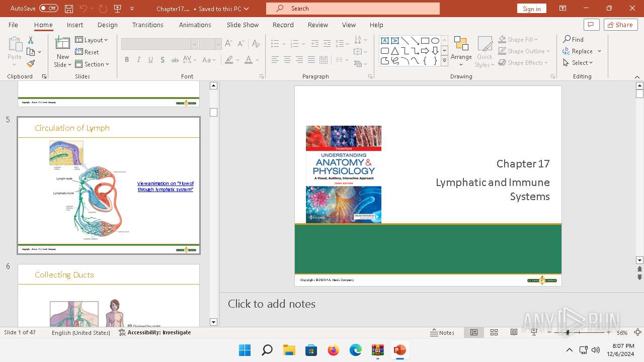Click the Reset slide button

pyautogui.click(x=87, y=52)
